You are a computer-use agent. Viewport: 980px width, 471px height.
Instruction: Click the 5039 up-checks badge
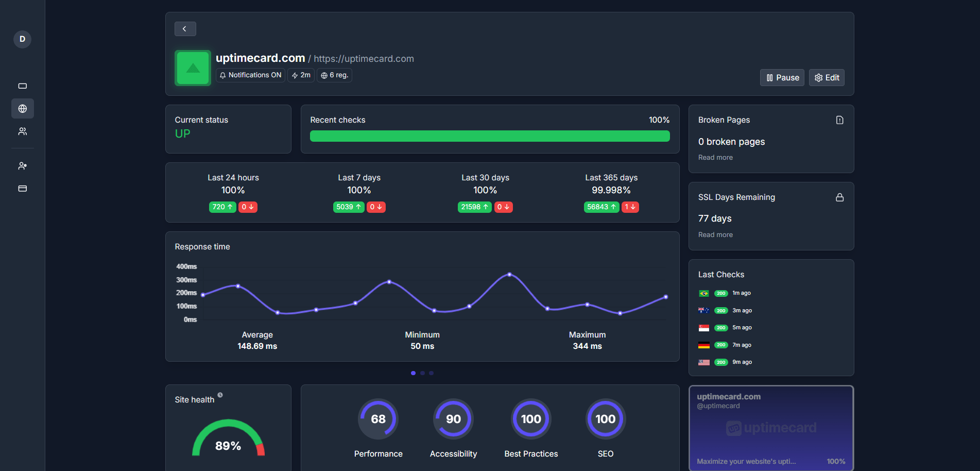click(349, 207)
